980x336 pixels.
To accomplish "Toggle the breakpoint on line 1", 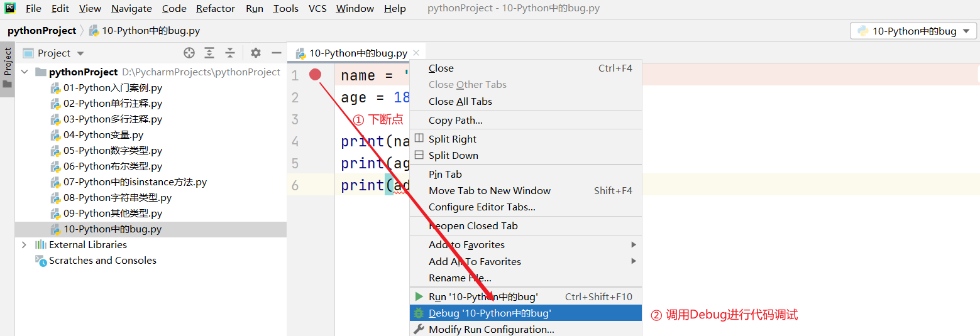I will point(316,75).
